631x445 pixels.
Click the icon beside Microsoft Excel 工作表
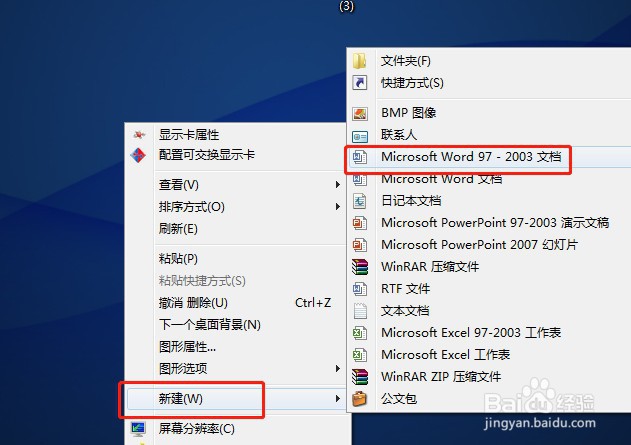coord(359,355)
